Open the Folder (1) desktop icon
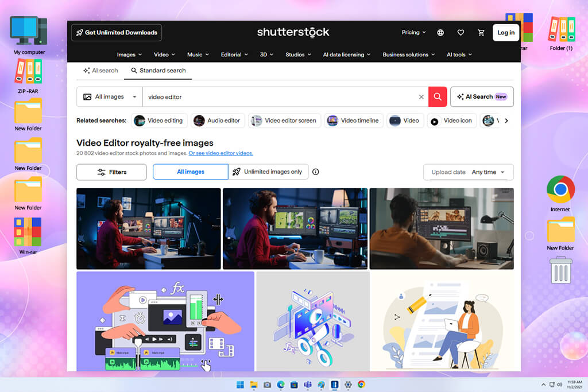Screen dimensions: 588x392 [561, 34]
